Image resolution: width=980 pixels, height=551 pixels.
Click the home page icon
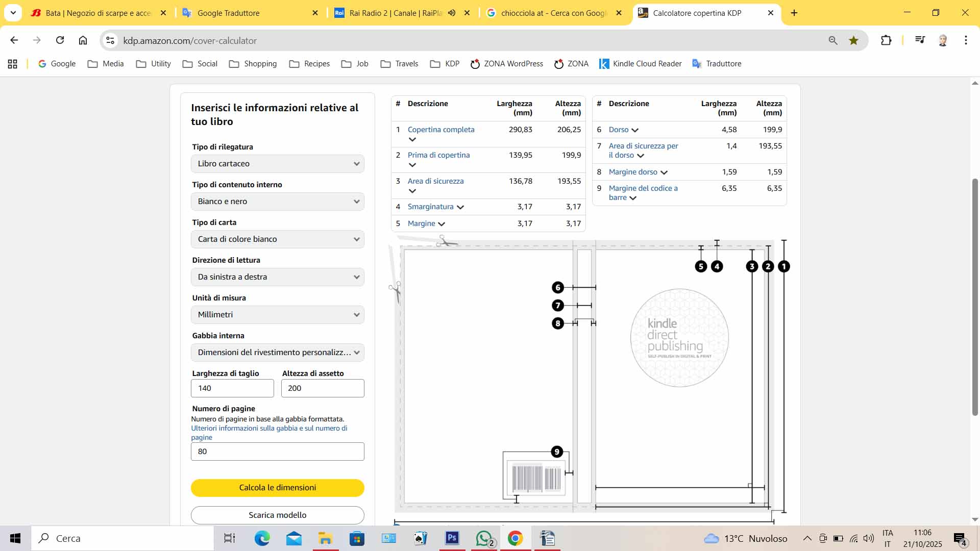click(83, 40)
